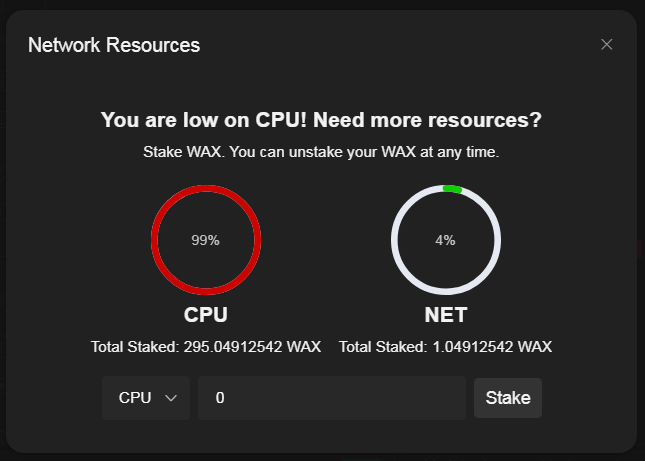Focus the stake amount input field
Screen dimensions: 645x461
pos(332,398)
